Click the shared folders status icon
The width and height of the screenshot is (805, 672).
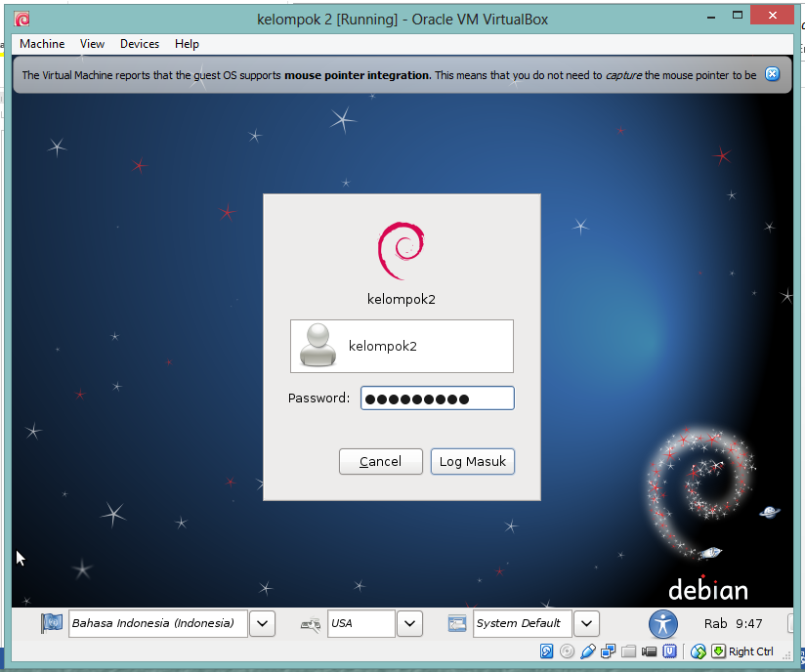pyautogui.click(x=628, y=651)
